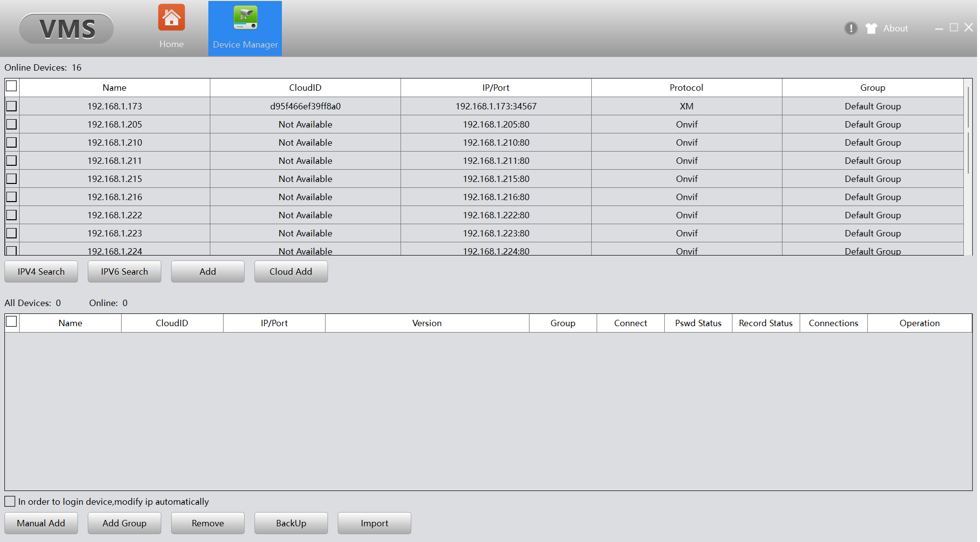Click the Connect column header

click(x=631, y=323)
